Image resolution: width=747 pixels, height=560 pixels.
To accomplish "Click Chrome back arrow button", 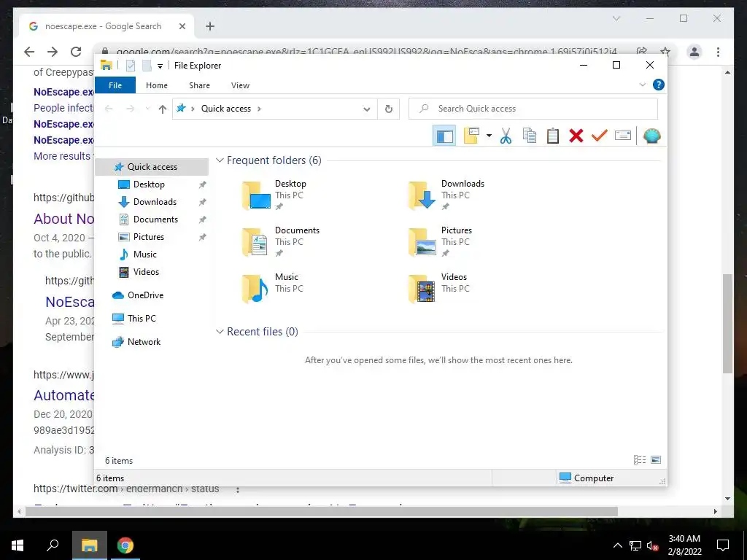I will [x=29, y=52].
